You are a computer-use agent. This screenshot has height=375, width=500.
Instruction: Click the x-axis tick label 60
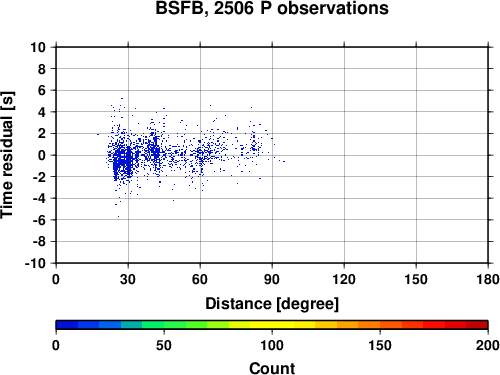[x=200, y=279]
